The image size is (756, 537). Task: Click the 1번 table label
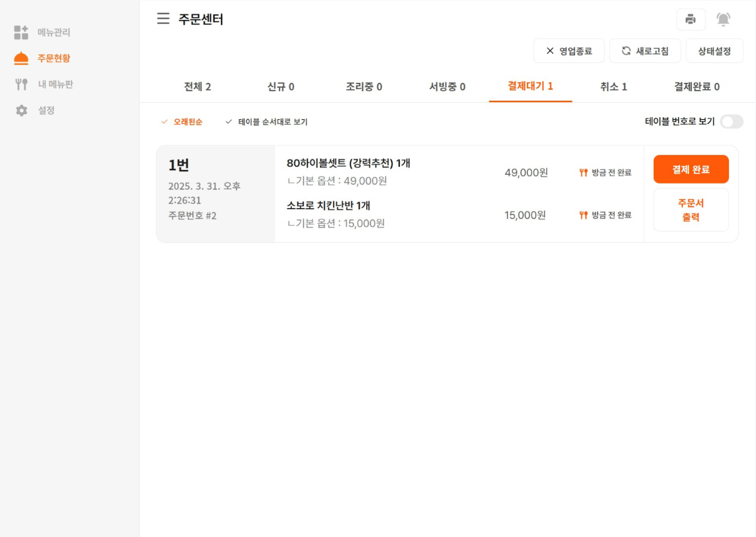[x=179, y=165]
